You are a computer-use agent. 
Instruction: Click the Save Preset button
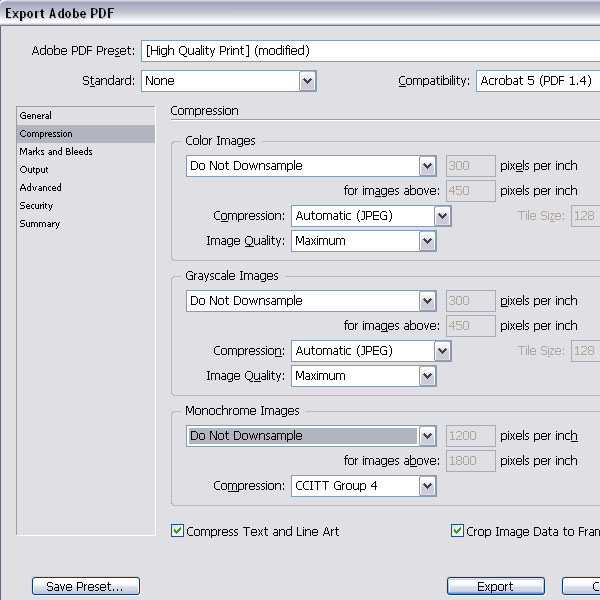tap(86, 586)
